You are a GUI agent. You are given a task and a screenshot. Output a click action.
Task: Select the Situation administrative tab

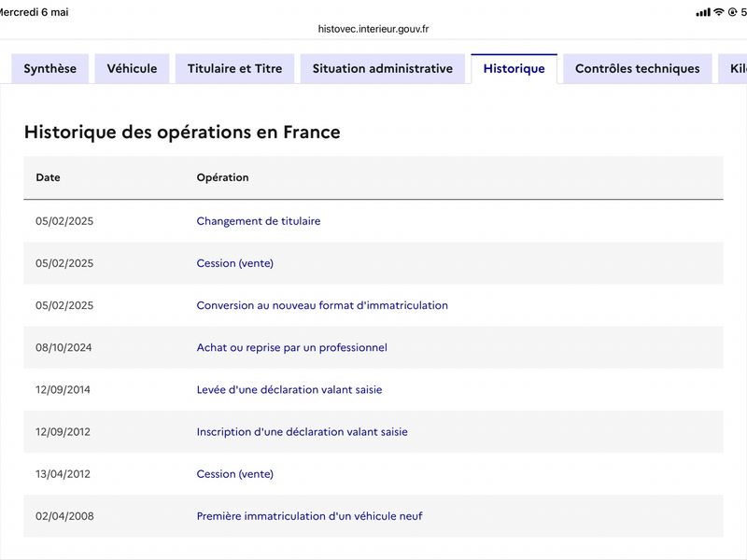click(x=383, y=68)
